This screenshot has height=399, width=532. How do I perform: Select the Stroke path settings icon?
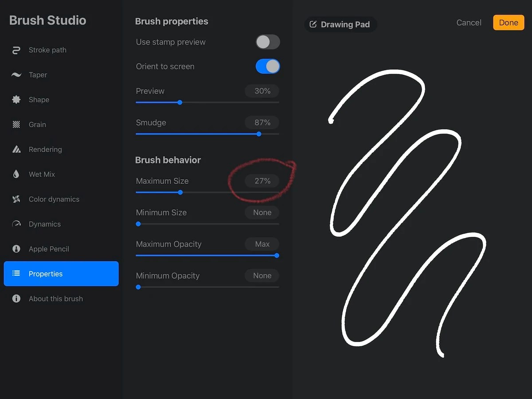coord(16,50)
